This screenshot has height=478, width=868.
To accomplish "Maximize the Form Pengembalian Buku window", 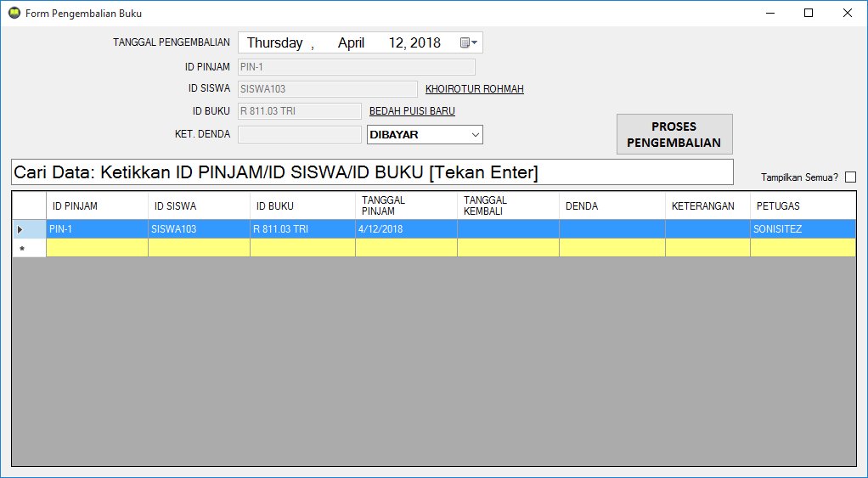I will point(809,14).
